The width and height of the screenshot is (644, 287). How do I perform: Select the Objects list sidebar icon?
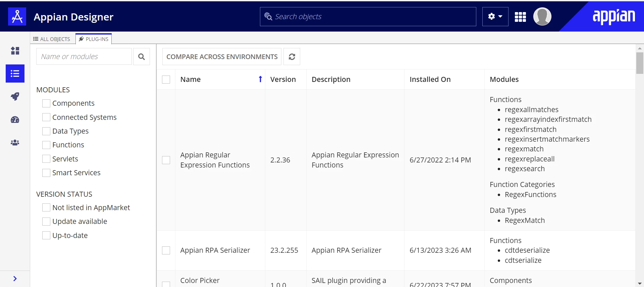(15, 74)
